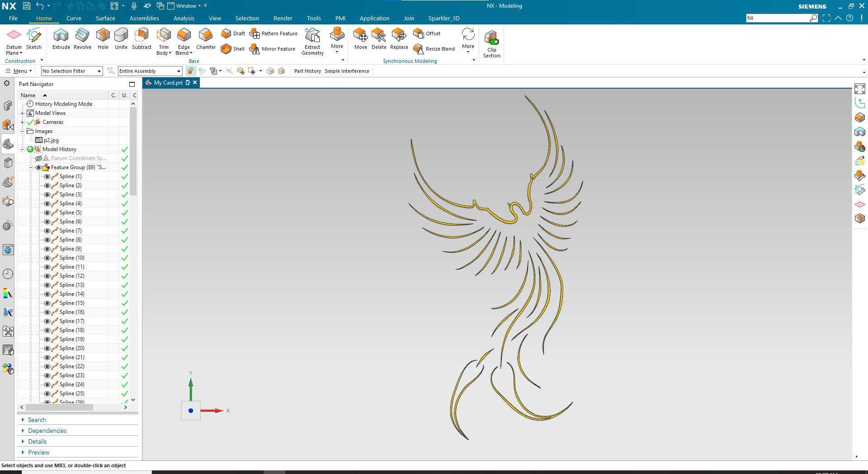868x474 pixels.
Task: Toggle visibility of Feature Group (89)
Action: point(38,167)
